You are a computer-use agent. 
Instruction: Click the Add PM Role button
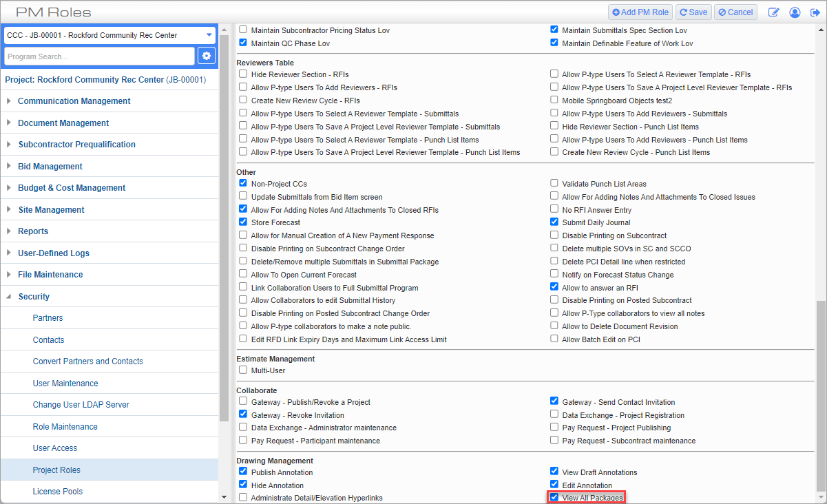640,12
